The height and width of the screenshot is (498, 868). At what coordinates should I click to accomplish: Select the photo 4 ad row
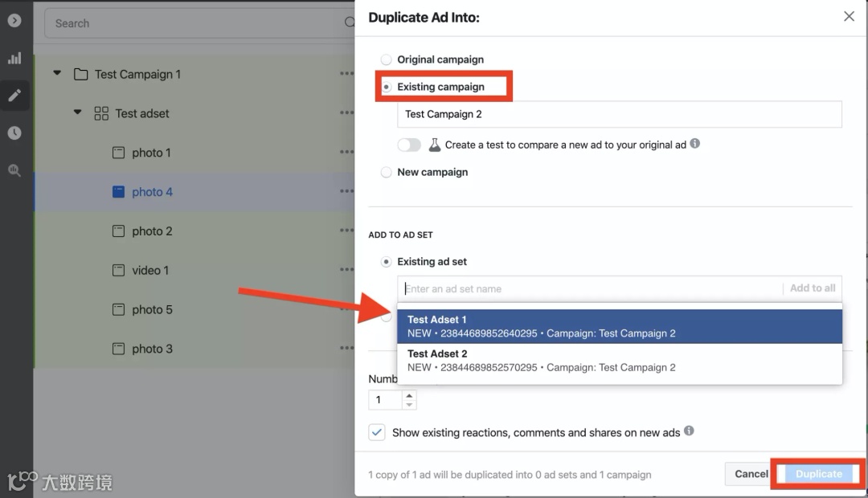(194, 192)
